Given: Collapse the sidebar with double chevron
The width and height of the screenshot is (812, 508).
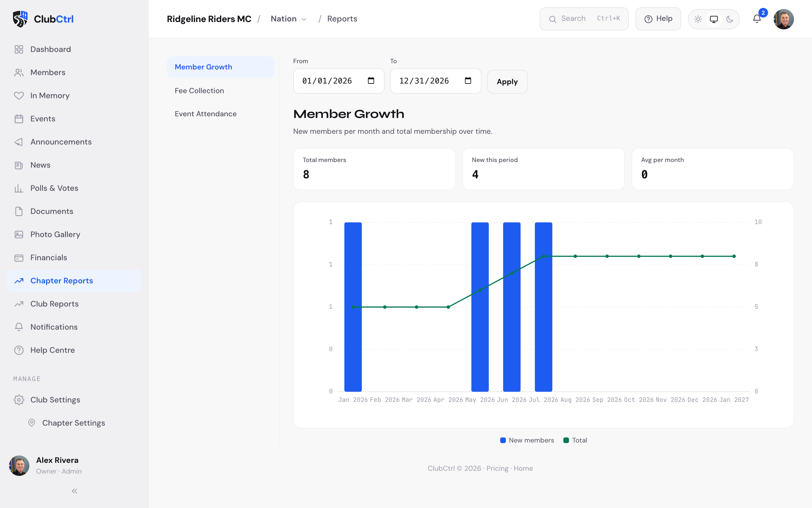Looking at the screenshot, I should click(x=74, y=491).
